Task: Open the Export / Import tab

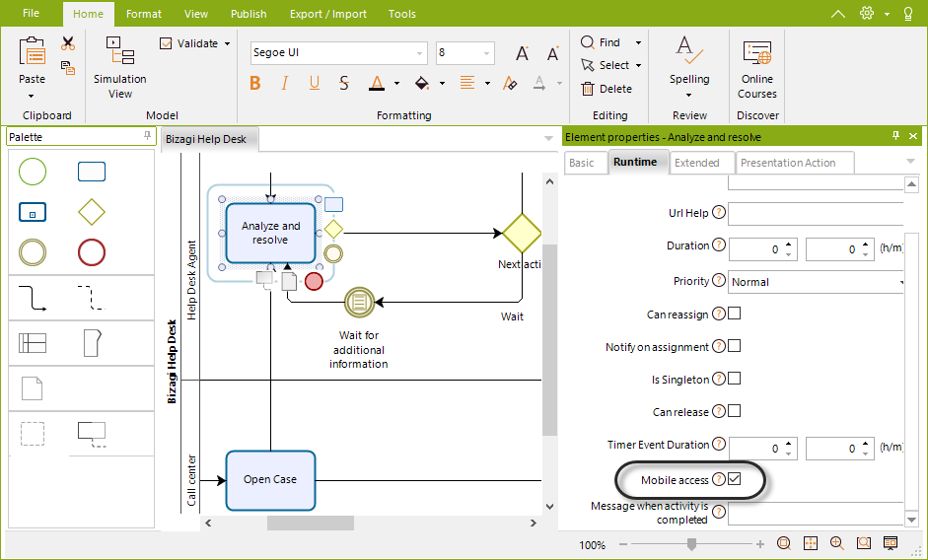Action: pyautogui.click(x=327, y=14)
